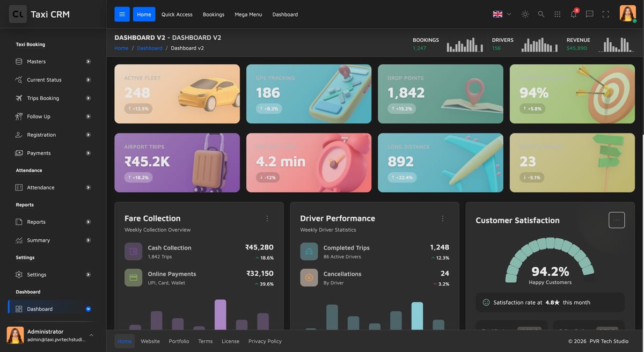Open the apps grid icon
The height and width of the screenshot is (352, 644).
pyautogui.click(x=557, y=14)
